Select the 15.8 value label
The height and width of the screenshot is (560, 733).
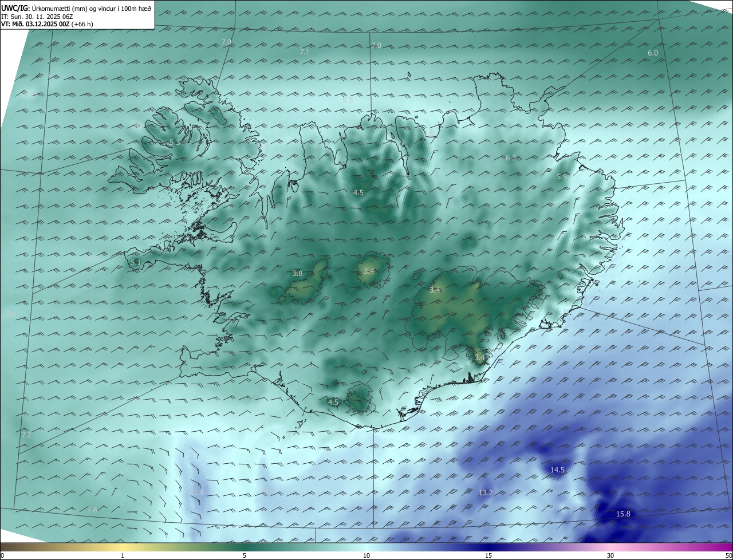(x=623, y=514)
